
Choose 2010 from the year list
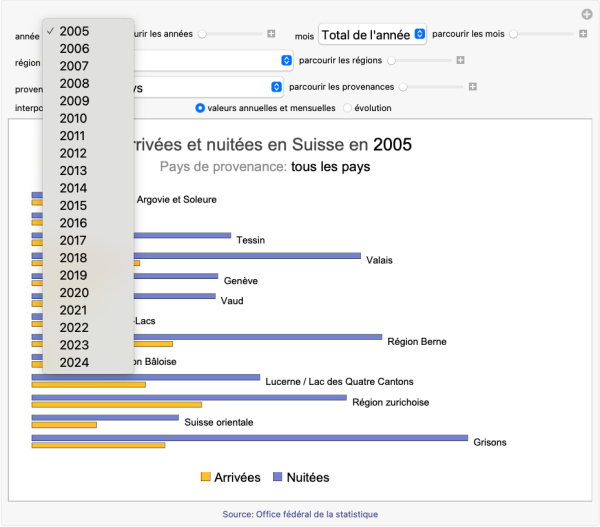(73, 118)
